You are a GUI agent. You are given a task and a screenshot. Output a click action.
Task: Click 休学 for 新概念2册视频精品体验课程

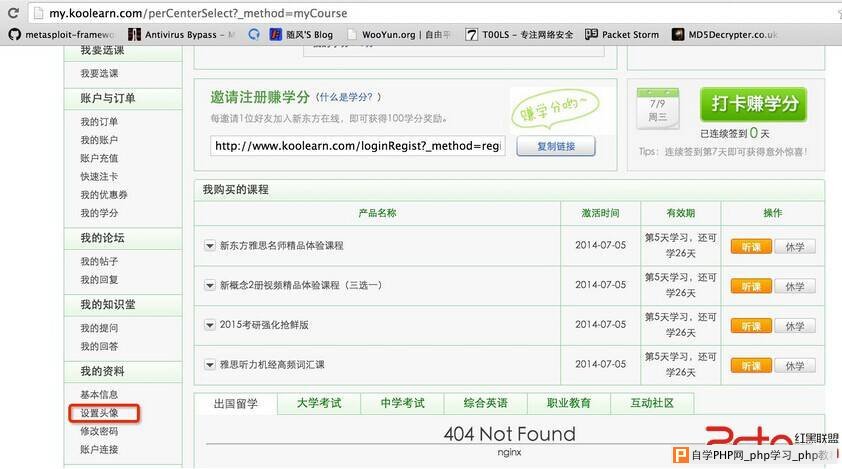pos(795,286)
